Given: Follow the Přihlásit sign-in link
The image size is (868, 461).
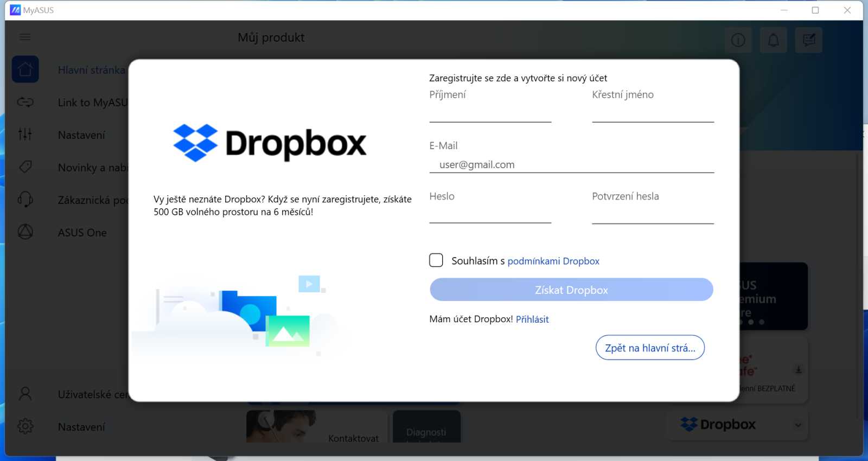Looking at the screenshot, I should pyautogui.click(x=532, y=319).
